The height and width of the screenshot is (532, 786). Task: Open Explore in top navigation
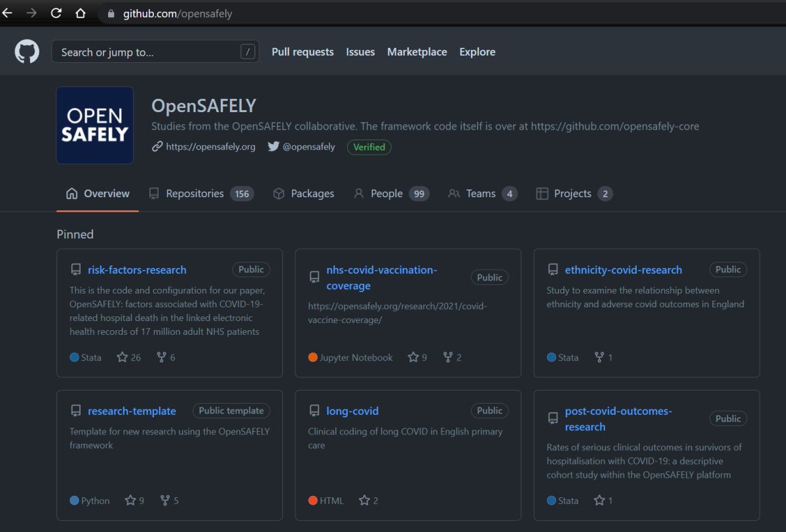tap(477, 52)
